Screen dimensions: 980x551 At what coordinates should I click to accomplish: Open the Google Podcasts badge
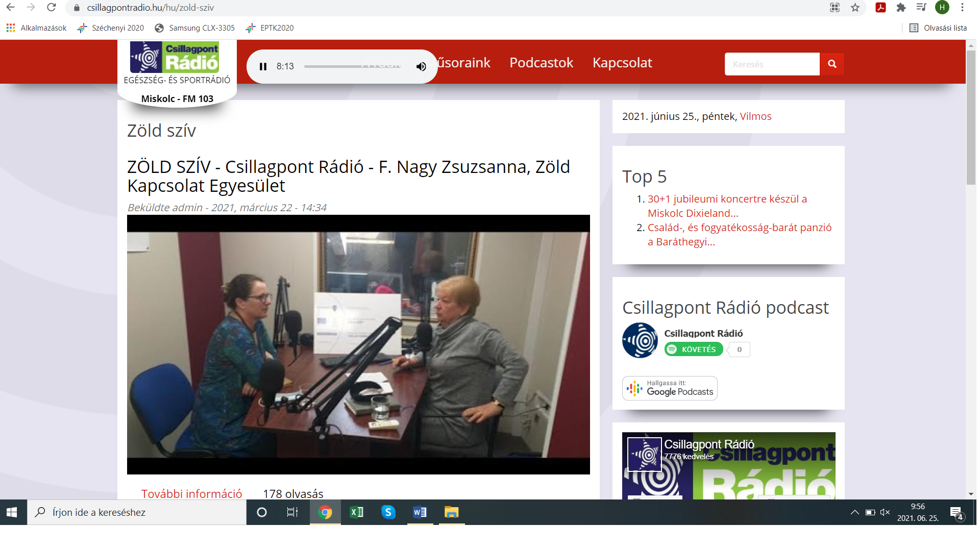pyautogui.click(x=670, y=388)
